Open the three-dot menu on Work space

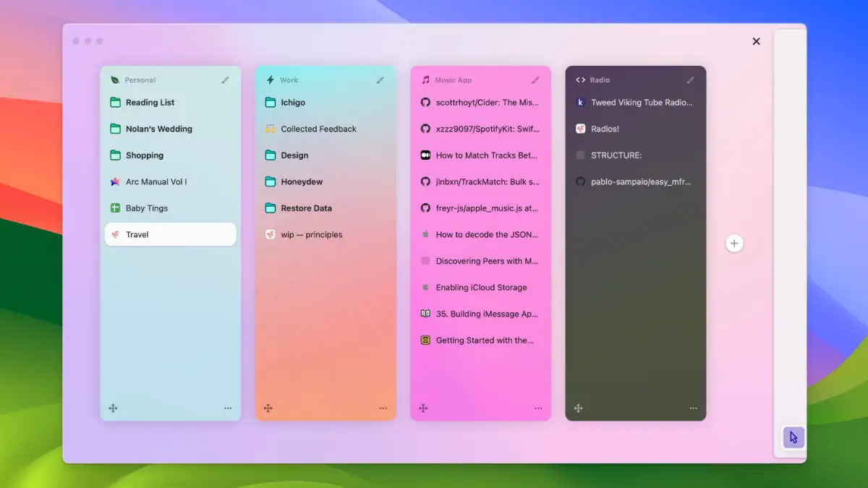[x=383, y=408]
